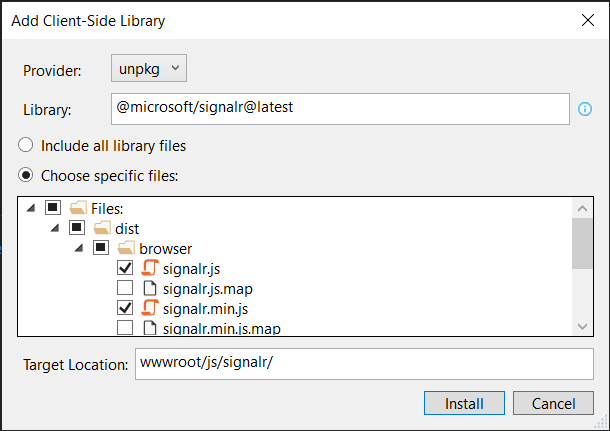Image resolution: width=610 pixels, height=431 pixels.
Task: Click the signalr.js script file icon
Action: click(150, 268)
